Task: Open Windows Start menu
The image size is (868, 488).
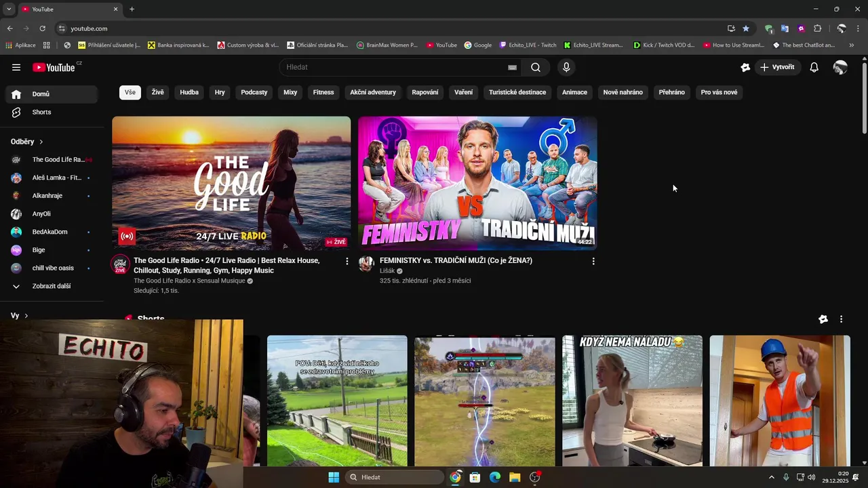Action: click(334, 477)
